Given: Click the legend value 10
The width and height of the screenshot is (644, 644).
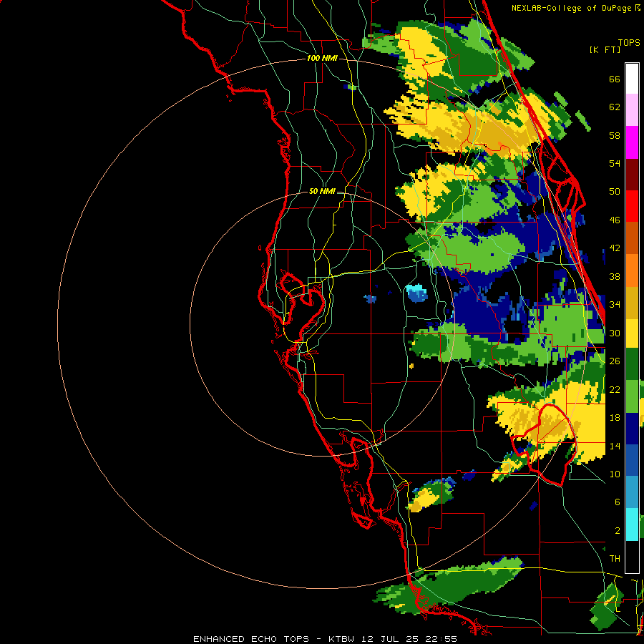Looking at the screenshot, I should click(x=615, y=474).
